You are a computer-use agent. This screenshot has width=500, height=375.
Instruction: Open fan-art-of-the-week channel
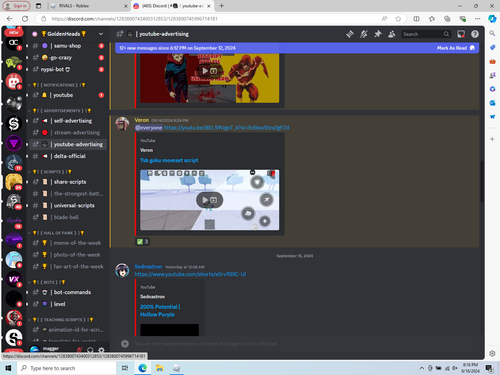[67, 267]
